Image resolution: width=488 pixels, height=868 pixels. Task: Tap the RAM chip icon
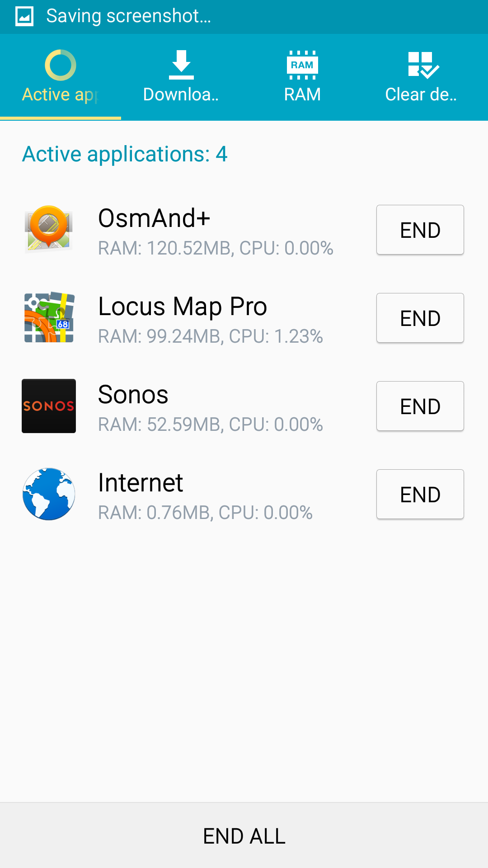point(302,65)
